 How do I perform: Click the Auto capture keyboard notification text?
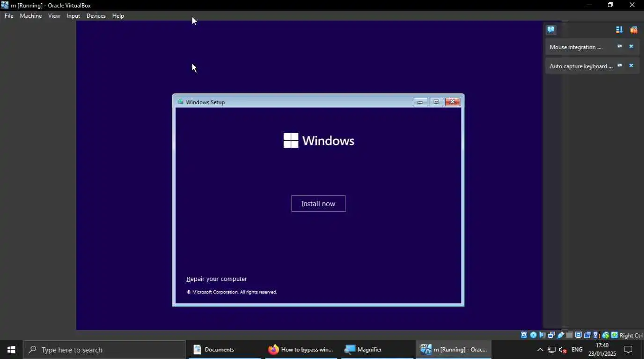pos(581,66)
